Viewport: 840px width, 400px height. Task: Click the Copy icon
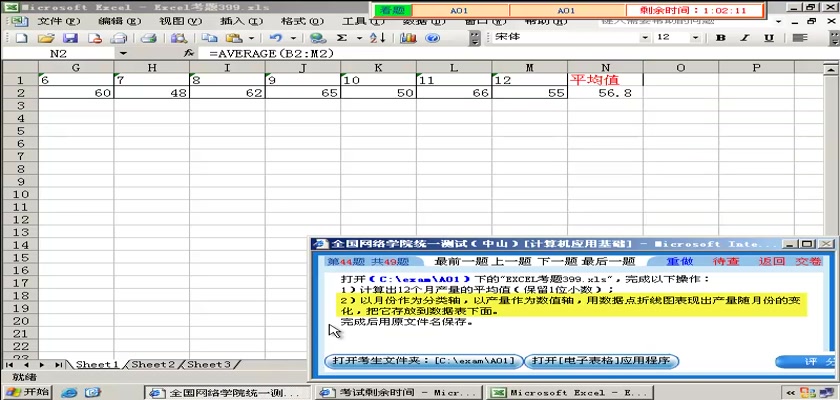pos(209,38)
